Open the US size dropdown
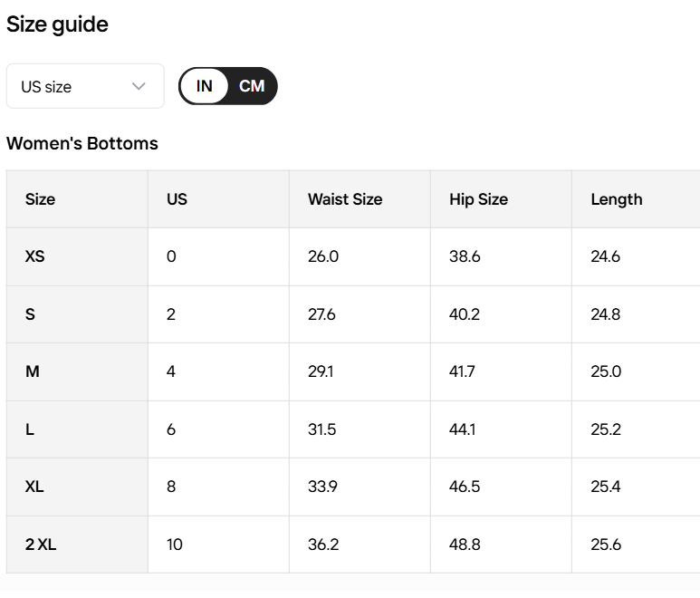 pos(84,87)
